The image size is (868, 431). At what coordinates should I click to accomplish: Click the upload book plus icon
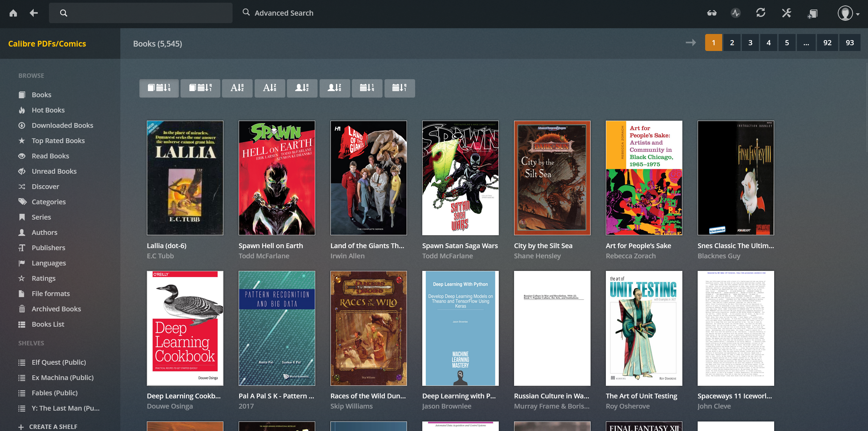812,14
